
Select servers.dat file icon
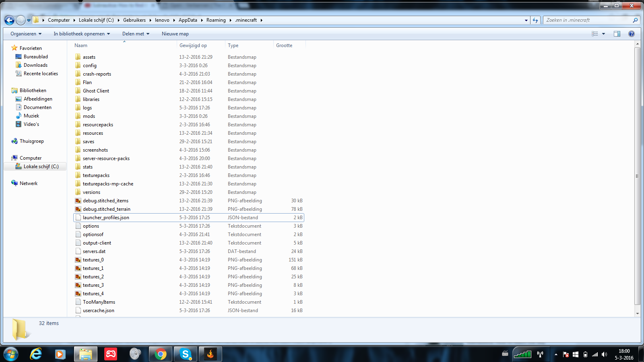[x=78, y=251]
